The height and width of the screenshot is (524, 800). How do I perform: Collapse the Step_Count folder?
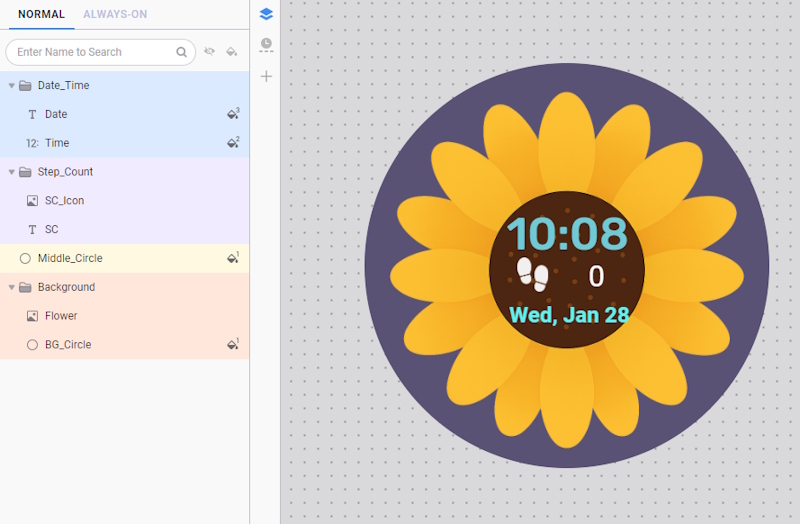[x=12, y=172]
